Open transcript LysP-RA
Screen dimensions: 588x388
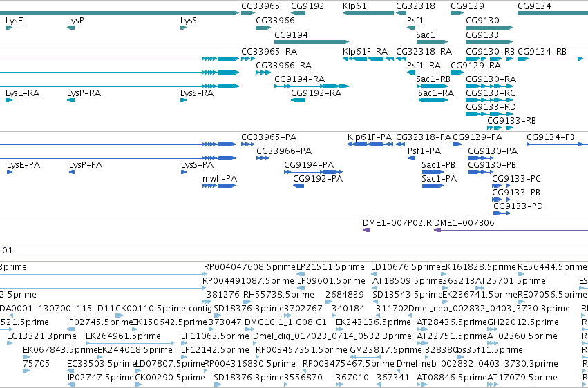coord(84,93)
